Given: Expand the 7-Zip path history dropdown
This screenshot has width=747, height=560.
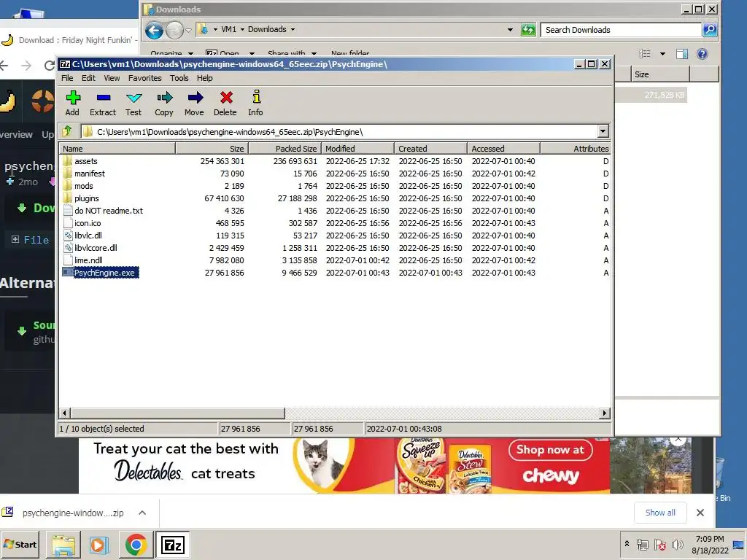Looking at the screenshot, I should click(x=603, y=131).
